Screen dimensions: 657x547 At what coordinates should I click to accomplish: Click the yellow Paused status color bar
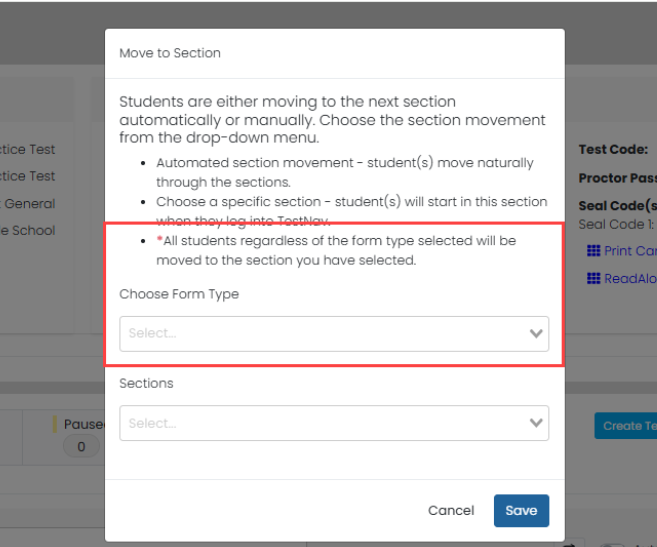[54, 424]
